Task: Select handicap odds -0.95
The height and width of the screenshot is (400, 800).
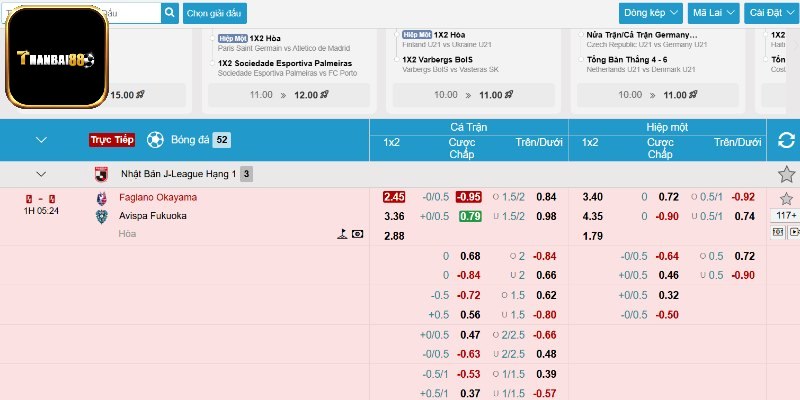Action: [469, 197]
